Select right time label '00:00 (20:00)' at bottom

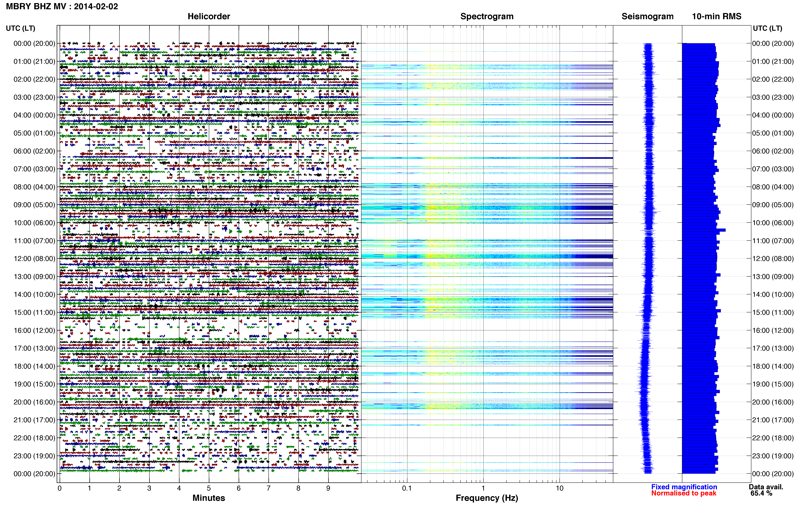(773, 474)
